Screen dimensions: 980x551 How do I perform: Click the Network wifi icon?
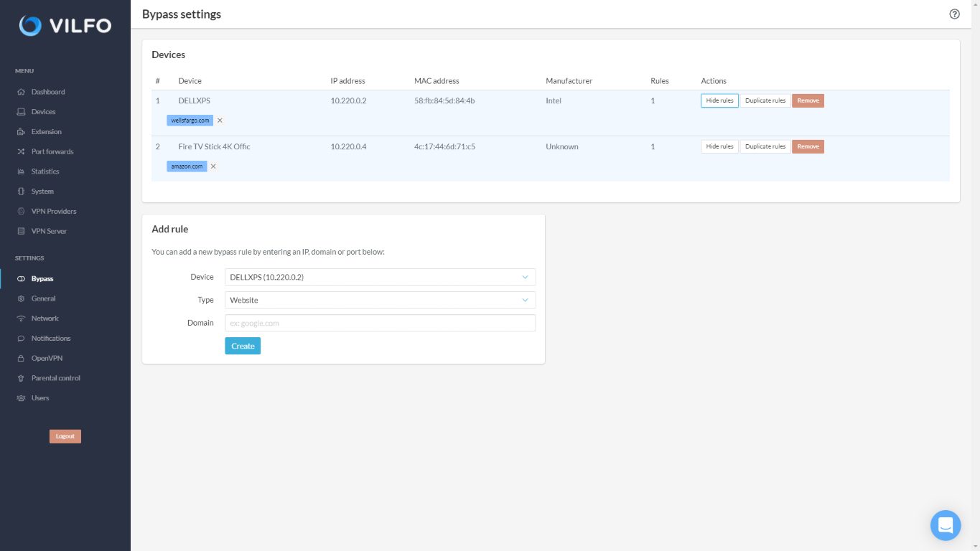tap(21, 319)
